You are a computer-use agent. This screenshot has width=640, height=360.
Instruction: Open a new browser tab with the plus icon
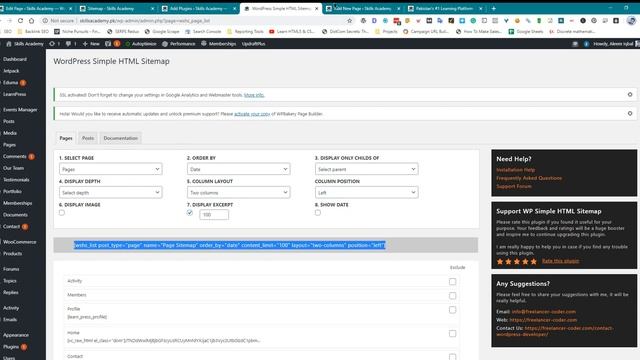pyautogui.click(x=493, y=8)
